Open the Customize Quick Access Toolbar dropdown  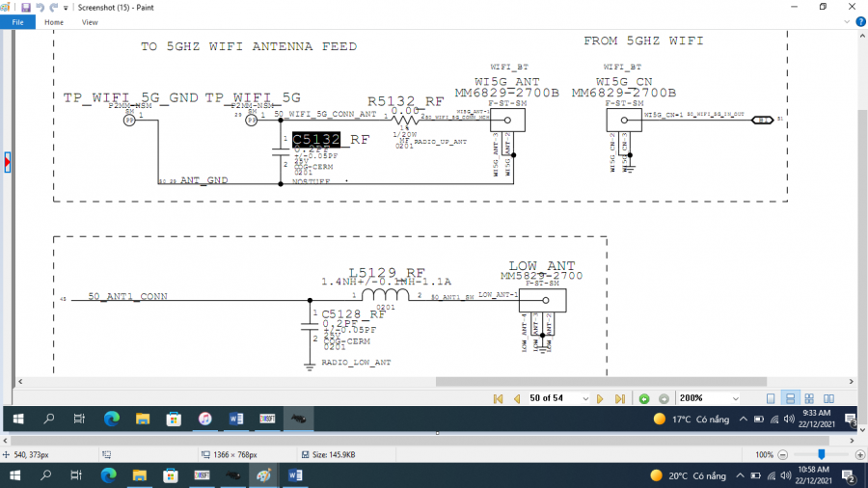point(65,7)
